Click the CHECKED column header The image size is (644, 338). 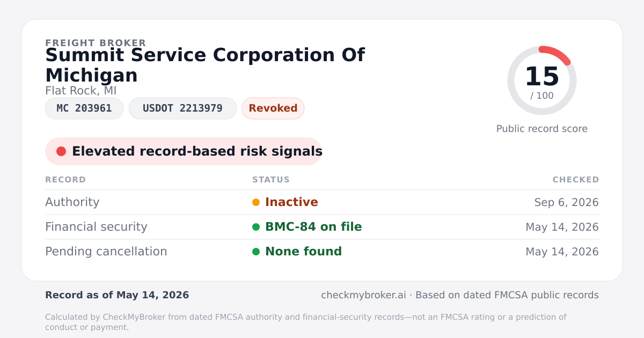pyautogui.click(x=576, y=180)
